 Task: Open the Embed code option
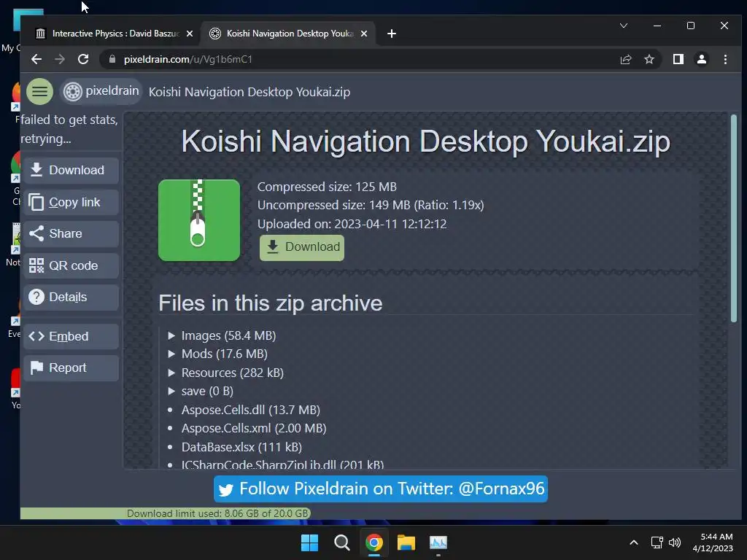(x=71, y=336)
